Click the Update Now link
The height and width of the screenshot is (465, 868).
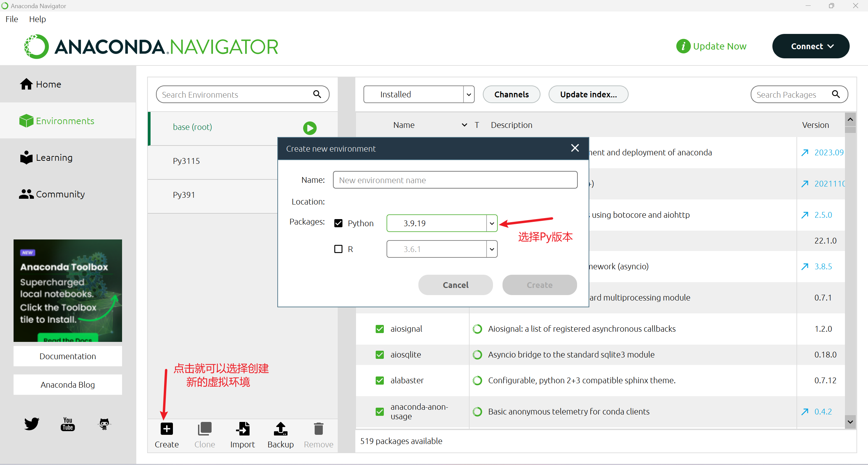coord(719,46)
